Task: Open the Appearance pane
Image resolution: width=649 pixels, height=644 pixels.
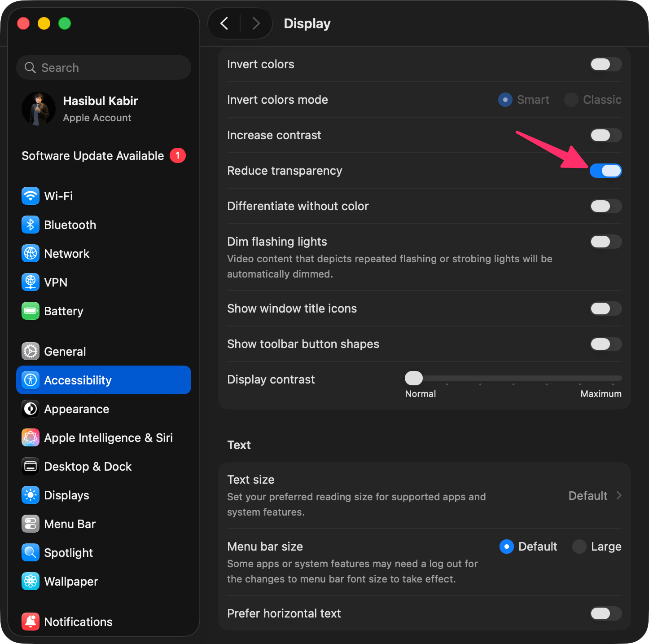Action: (x=104, y=409)
